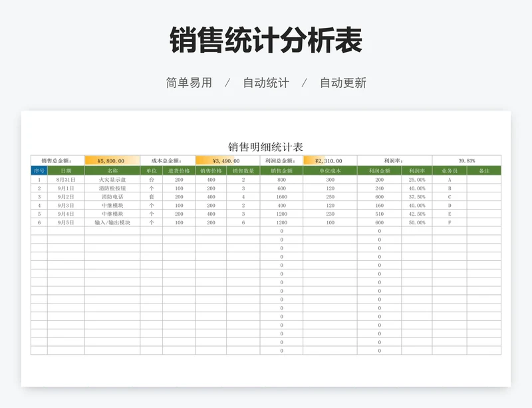Select the 消防栓按钮 product name cell
Screen dimensions: 532x408
click(x=112, y=188)
